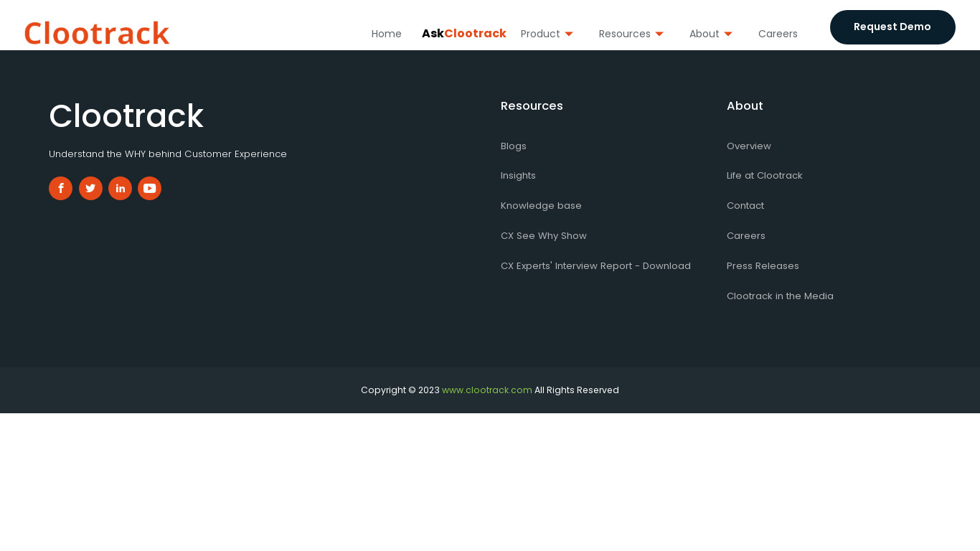Click the Request Demo button
This screenshot has width=980, height=551.
tap(892, 27)
